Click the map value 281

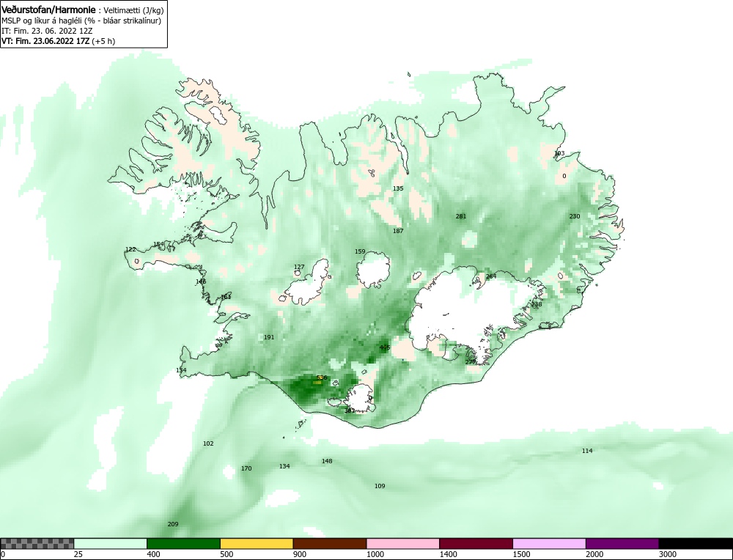point(461,216)
